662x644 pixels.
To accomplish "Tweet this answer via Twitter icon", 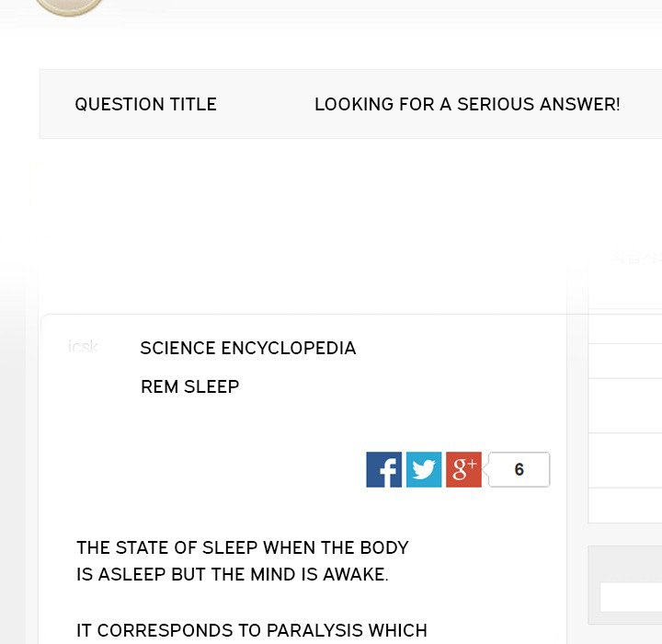I will click(x=424, y=470).
